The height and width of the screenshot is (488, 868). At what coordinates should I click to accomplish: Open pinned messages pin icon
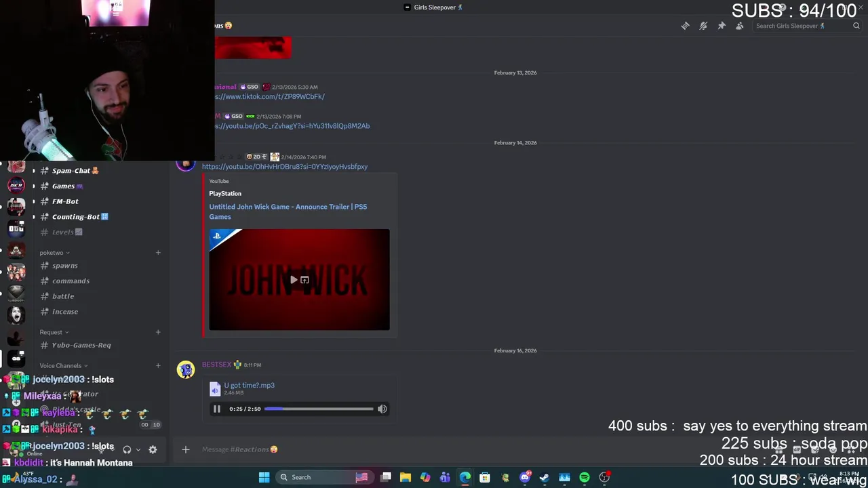pos(722,26)
